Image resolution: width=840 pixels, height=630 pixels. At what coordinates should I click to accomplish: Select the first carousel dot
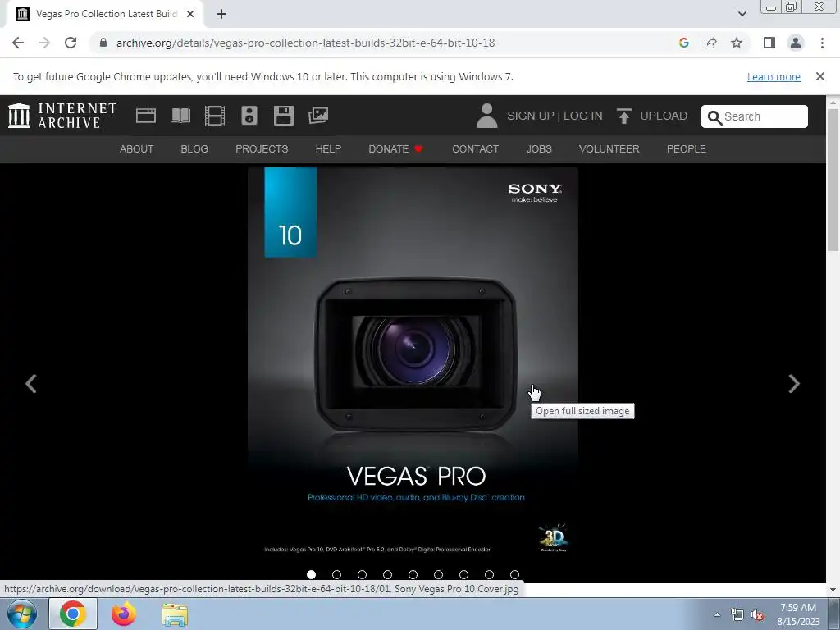(x=311, y=574)
